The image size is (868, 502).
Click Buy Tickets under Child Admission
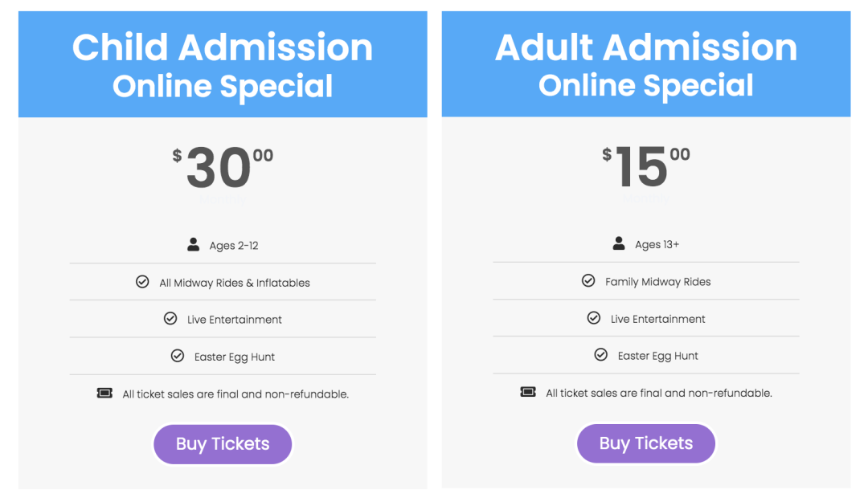[x=223, y=444]
